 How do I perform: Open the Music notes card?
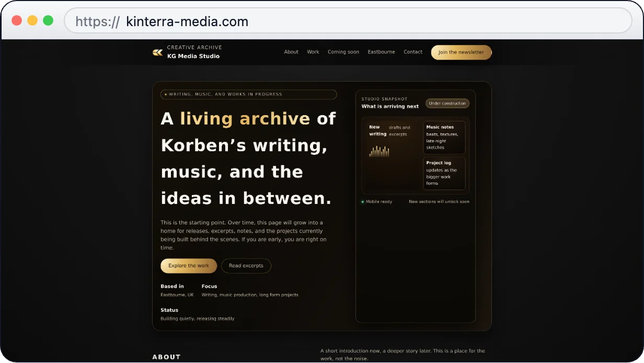coord(444,137)
